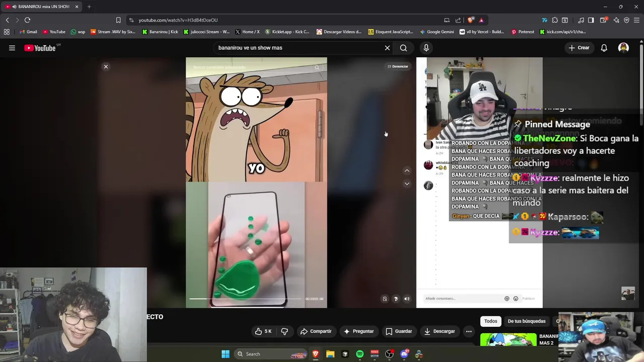Go back in the browser

pyautogui.click(x=8, y=20)
